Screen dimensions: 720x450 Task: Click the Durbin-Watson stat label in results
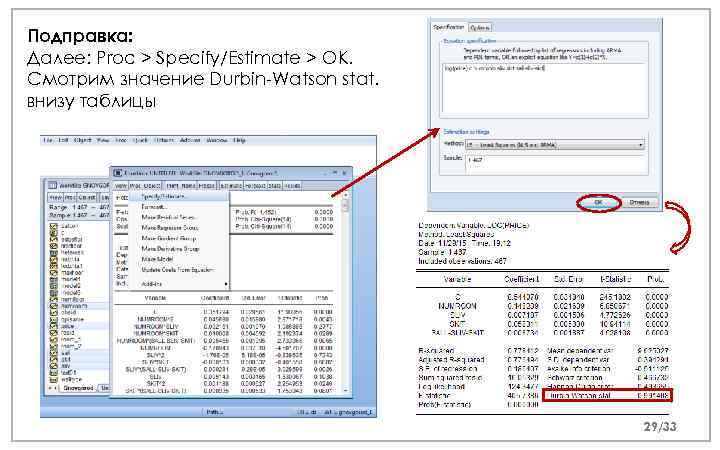tap(578, 395)
